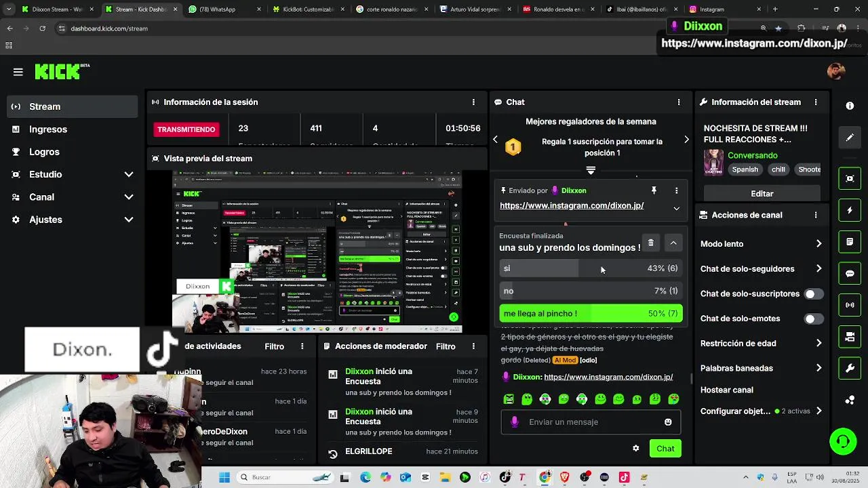Open Chat de solo-seguidores settings
Image resolution: width=868 pixels, height=488 pixels.
[x=762, y=269]
